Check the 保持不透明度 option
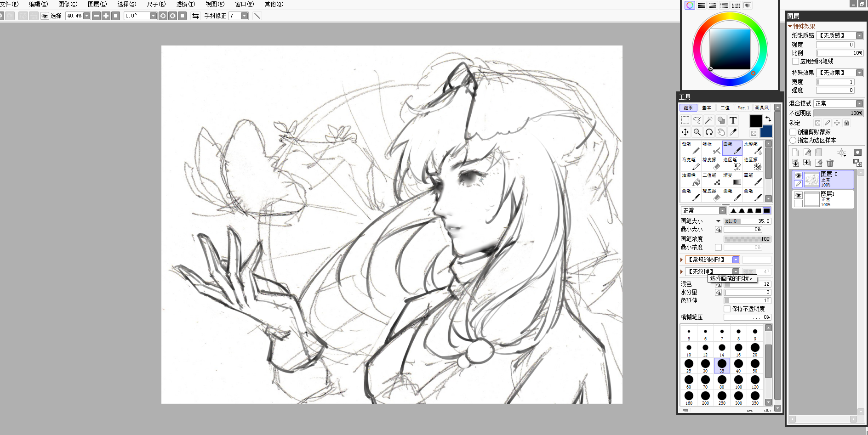The image size is (868, 435). 727,309
